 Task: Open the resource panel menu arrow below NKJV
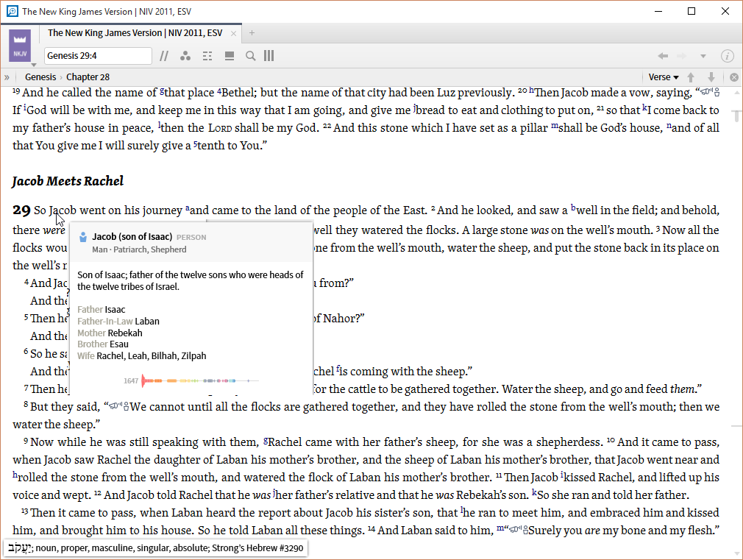(34, 65)
